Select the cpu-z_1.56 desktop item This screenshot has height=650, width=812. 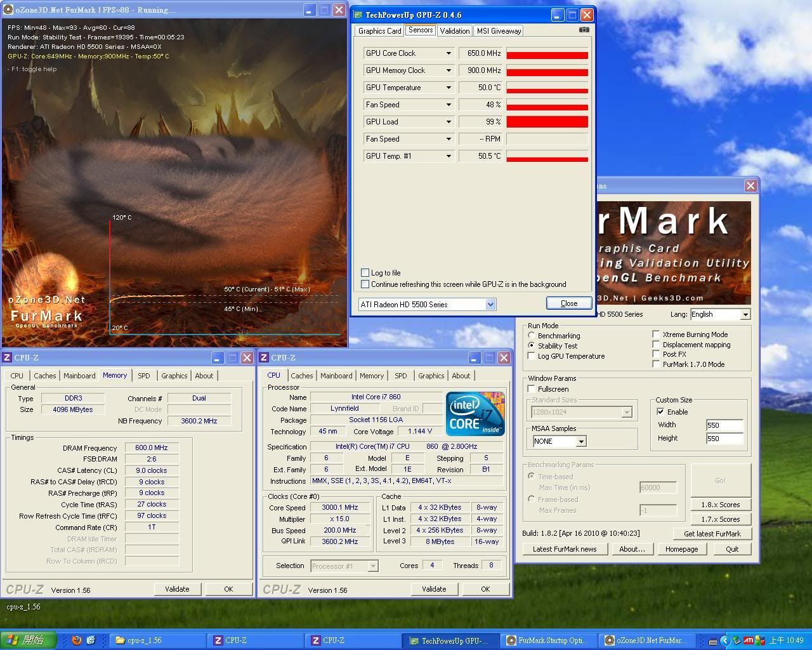23,607
